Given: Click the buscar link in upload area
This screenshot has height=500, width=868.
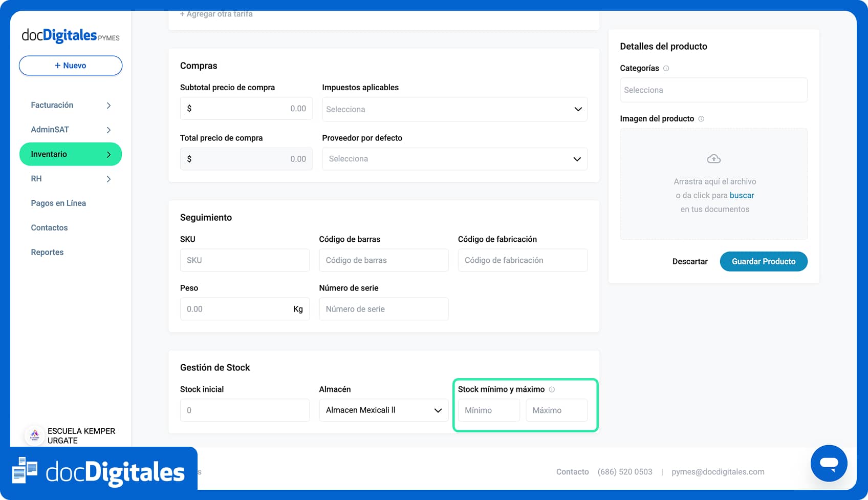Looking at the screenshot, I should click(x=742, y=195).
